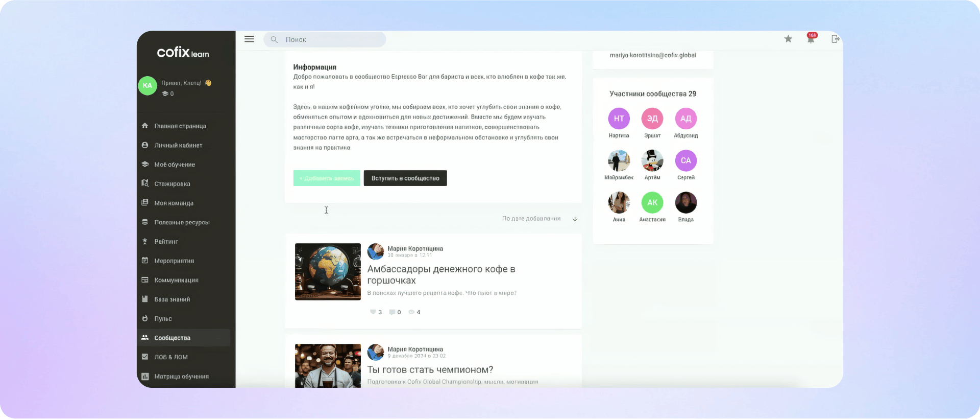Open the notifications bell icon

pyautogui.click(x=811, y=39)
